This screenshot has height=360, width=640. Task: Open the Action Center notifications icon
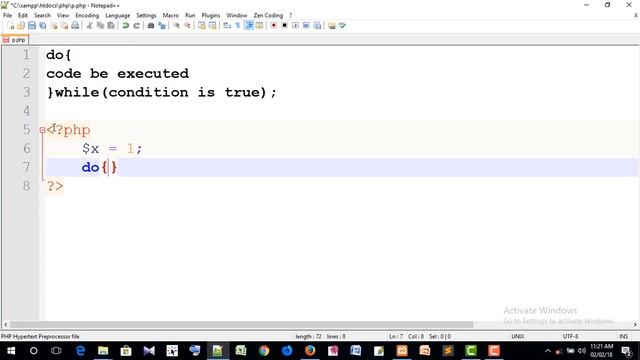coord(627,351)
